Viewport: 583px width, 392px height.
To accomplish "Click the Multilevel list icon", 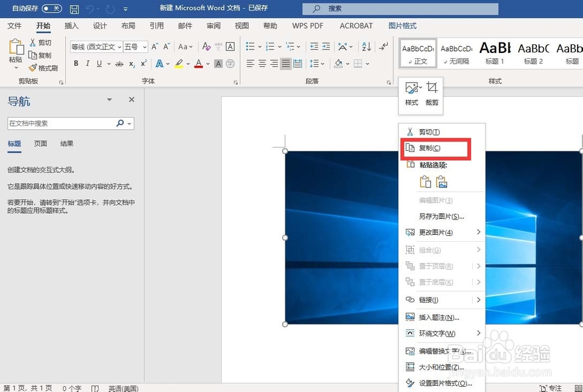I will tap(290, 47).
